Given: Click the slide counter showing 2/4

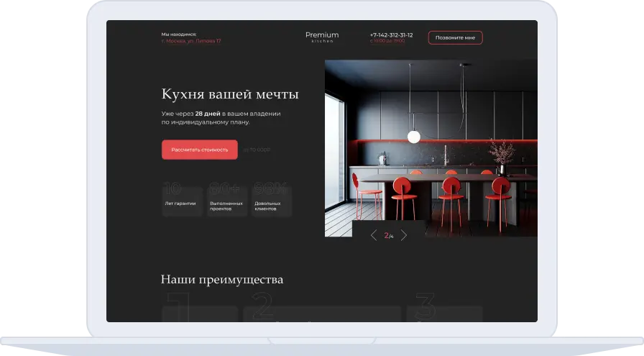Looking at the screenshot, I should 388,236.
